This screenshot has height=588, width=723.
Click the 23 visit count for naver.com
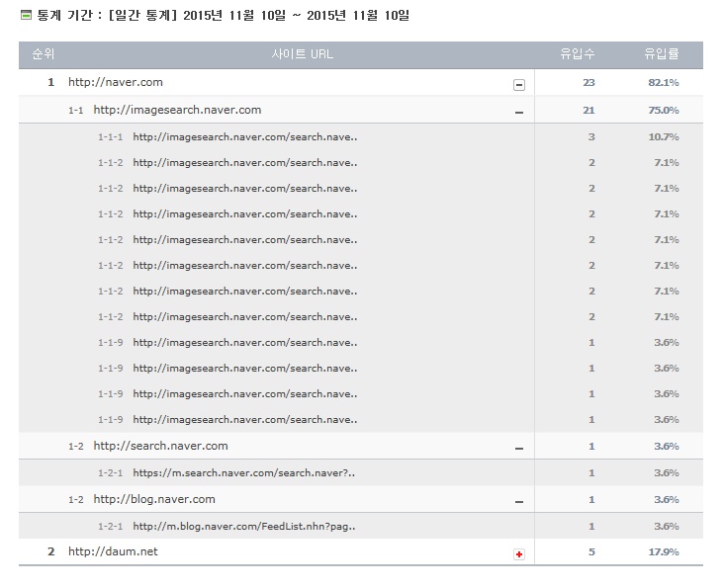coord(588,83)
